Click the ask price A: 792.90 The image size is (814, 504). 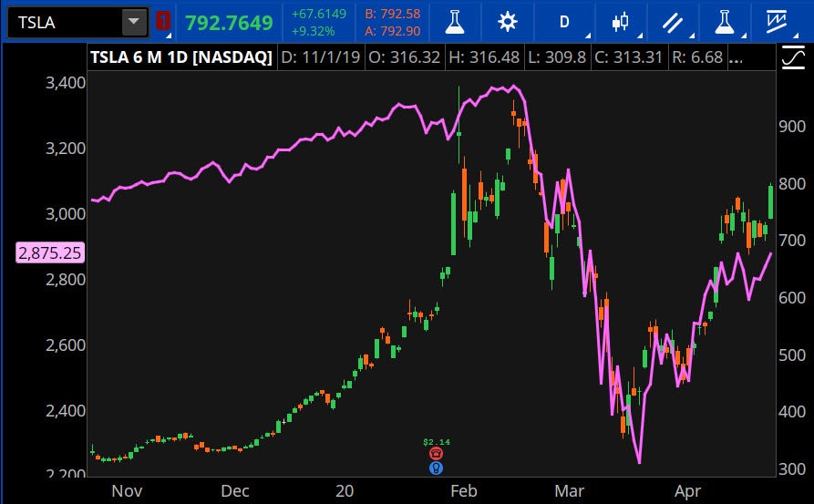[x=393, y=31]
